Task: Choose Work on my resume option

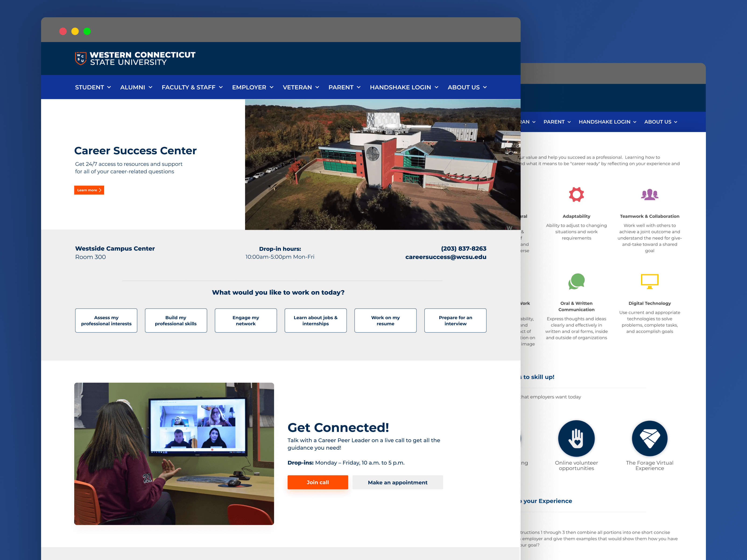Action: point(385,320)
